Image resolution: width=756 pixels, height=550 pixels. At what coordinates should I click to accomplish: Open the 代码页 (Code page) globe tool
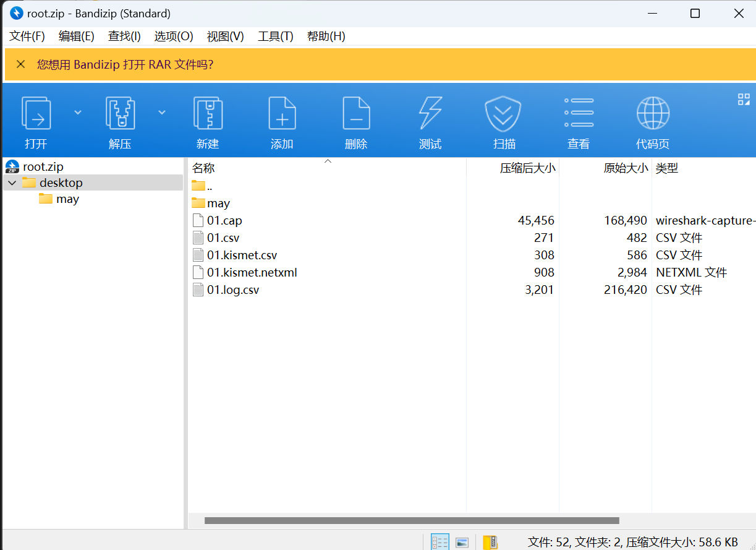(x=653, y=113)
